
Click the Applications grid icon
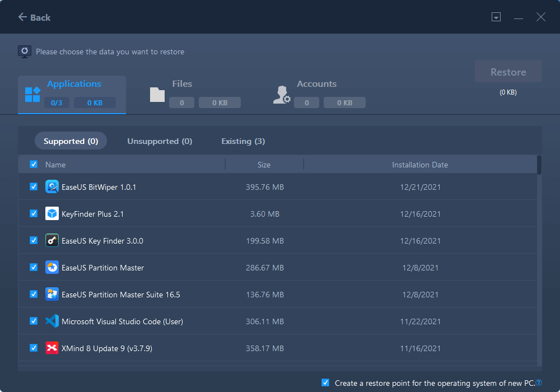click(x=32, y=94)
